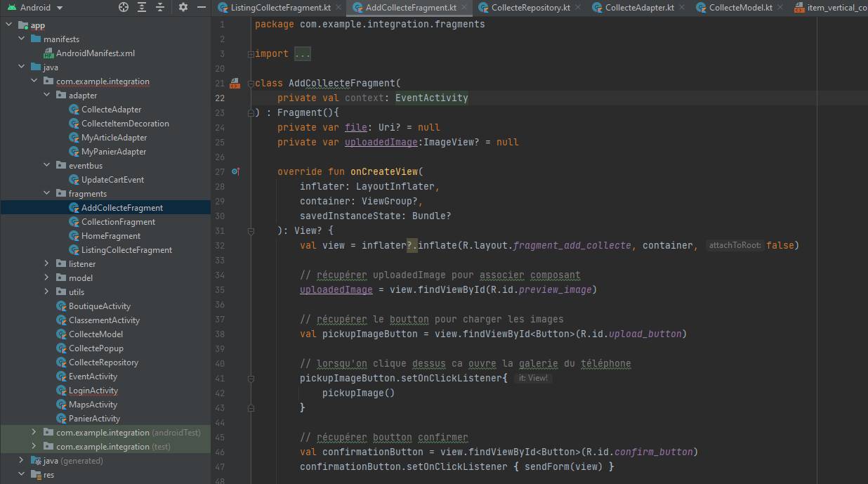Click the res folder icon
The height and width of the screenshot is (484, 868).
tap(36, 475)
